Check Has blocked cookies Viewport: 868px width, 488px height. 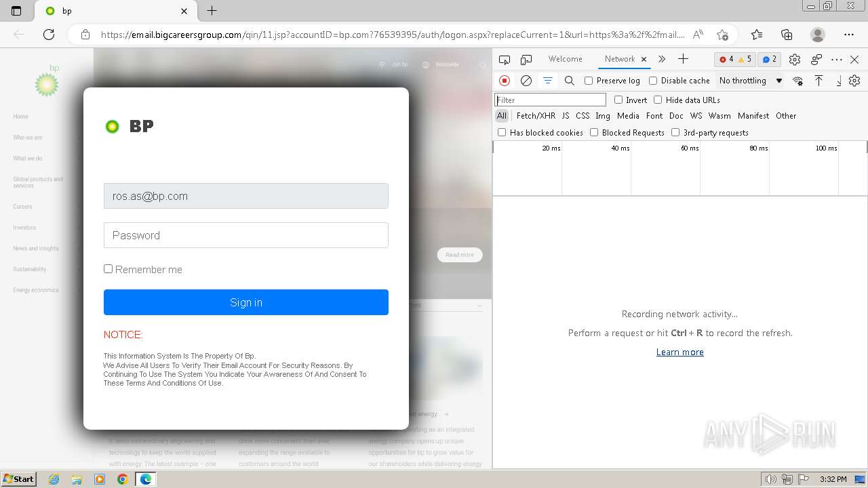[502, 132]
